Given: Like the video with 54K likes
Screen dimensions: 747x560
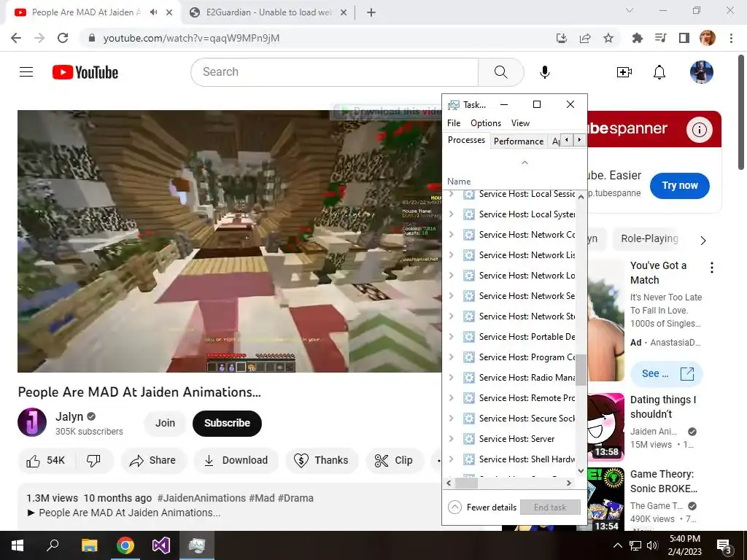Looking at the screenshot, I should pos(46,461).
